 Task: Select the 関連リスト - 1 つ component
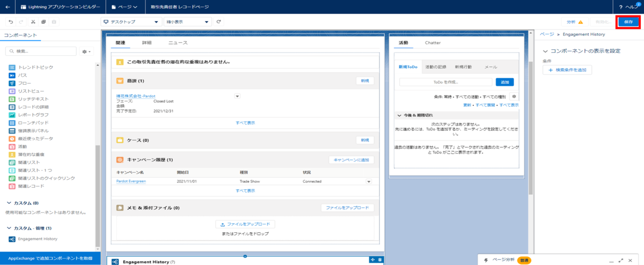[30, 170]
